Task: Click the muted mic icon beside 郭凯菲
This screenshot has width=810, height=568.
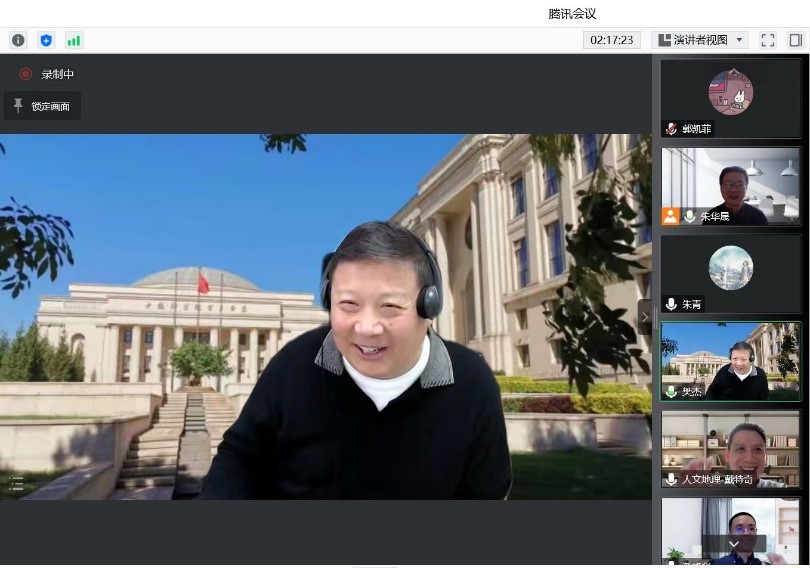Action: click(x=671, y=129)
